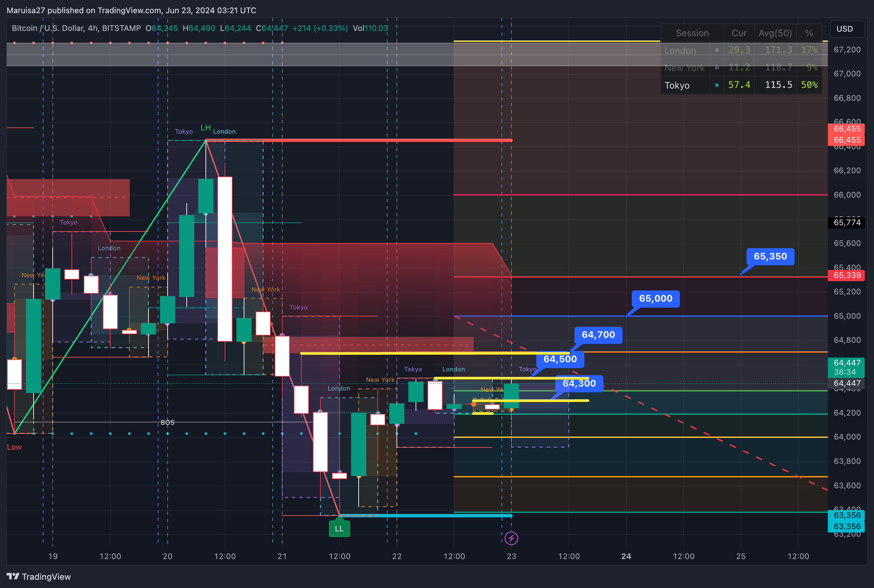Viewport: 874px width, 588px height.
Task: Click the 65,350 price callout
Action: (770, 256)
